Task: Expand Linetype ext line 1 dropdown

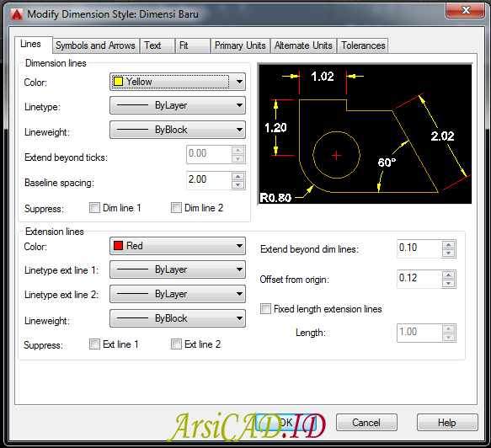Action: click(178, 269)
